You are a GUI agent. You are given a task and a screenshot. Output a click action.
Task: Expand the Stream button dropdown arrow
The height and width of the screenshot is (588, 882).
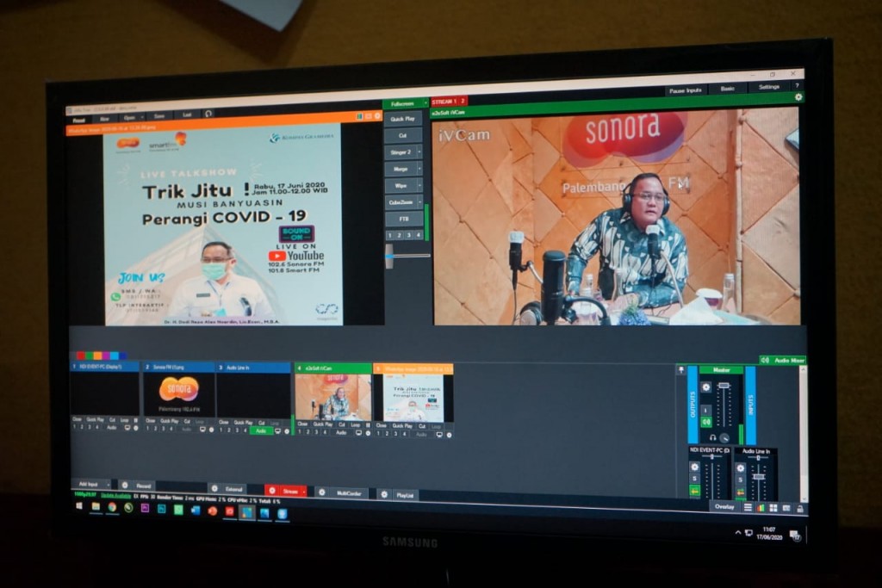(x=303, y=492)
